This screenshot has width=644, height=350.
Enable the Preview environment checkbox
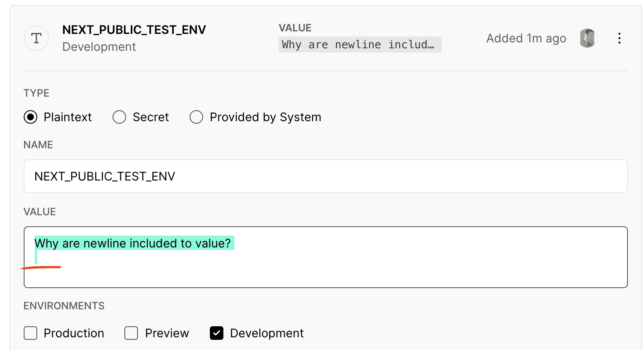(131, 333)
